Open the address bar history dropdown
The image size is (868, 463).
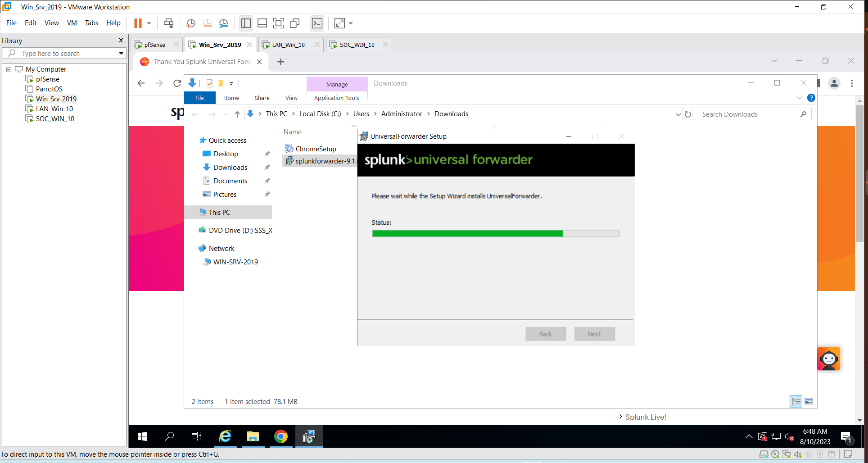coord(678,114)
